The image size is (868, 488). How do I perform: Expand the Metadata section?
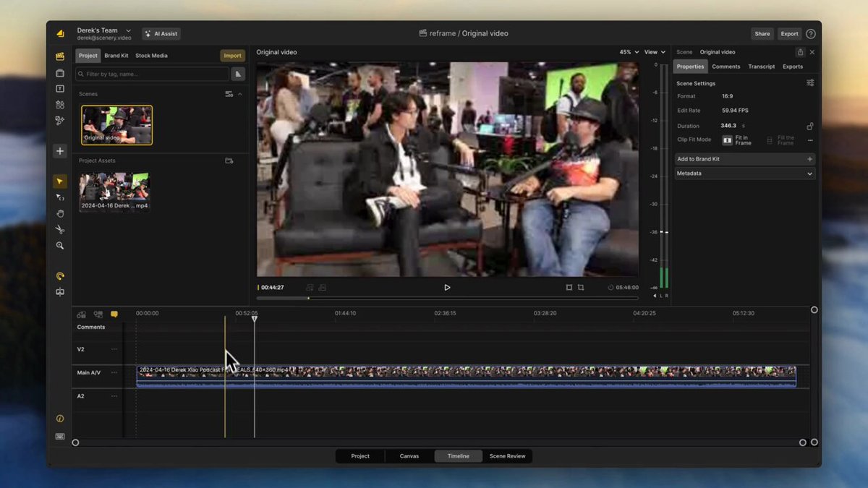(x=744, y=174)
